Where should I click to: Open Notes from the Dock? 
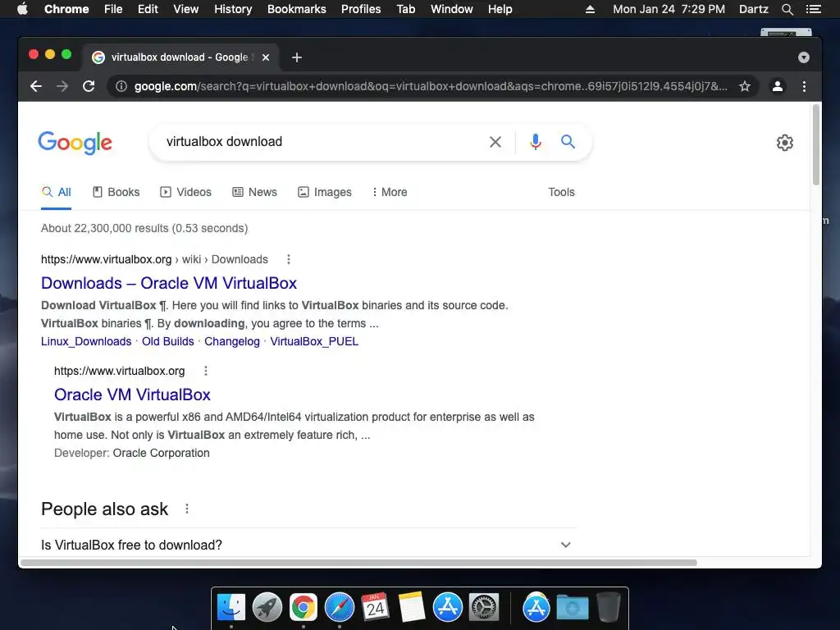coord(412,608)
